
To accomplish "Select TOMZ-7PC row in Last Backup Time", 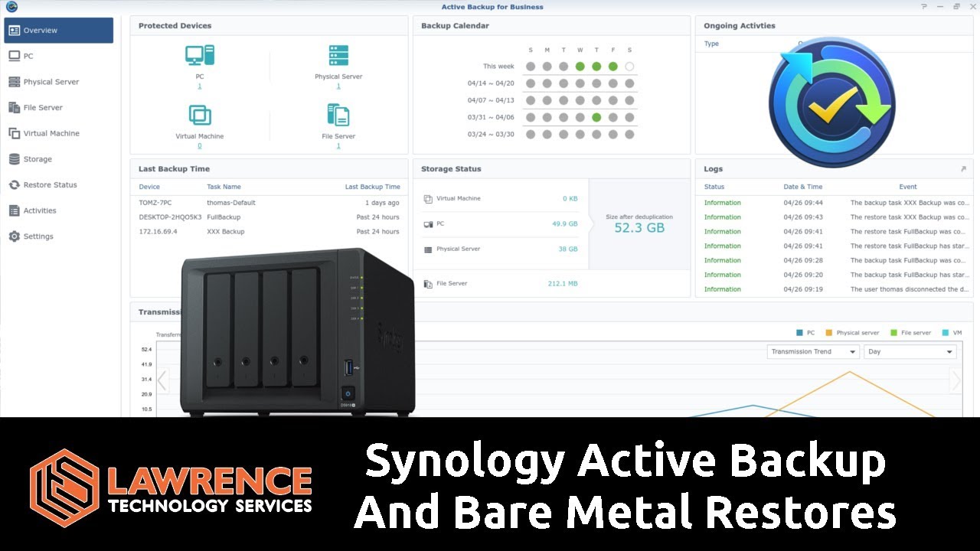I will [269, 203].
